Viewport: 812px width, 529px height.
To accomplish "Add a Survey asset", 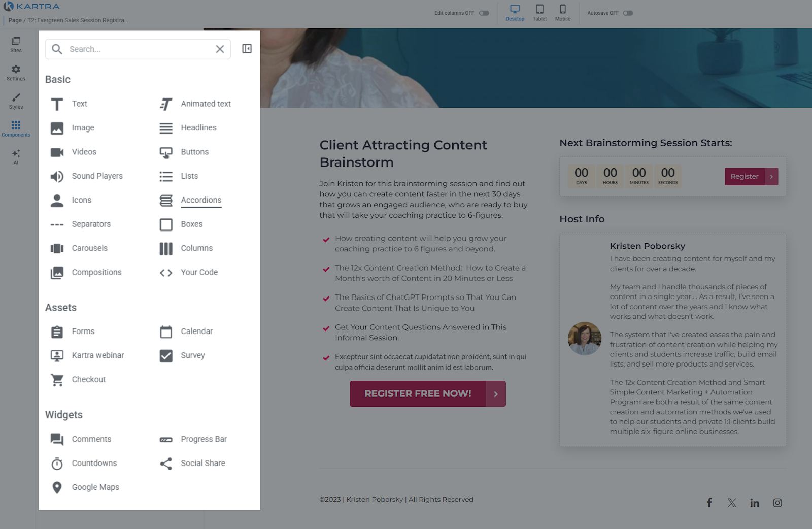I will [x=182, y=355].
